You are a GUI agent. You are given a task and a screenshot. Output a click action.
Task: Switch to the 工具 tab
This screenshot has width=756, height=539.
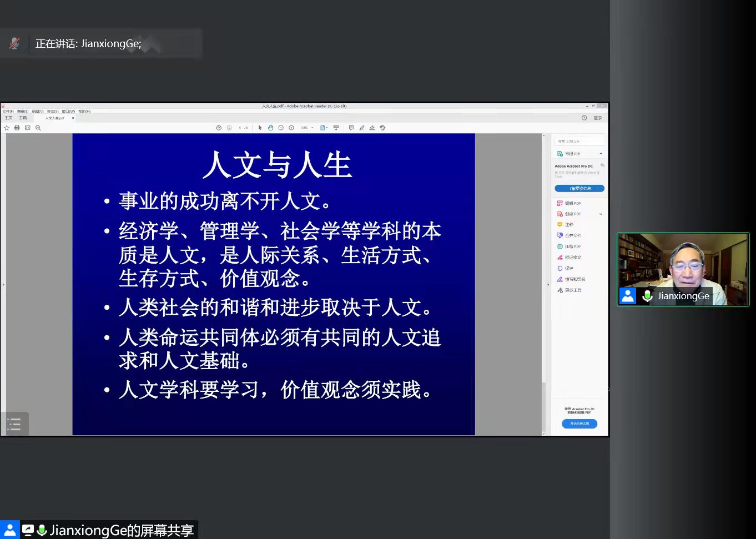click(x=23, y=118)
